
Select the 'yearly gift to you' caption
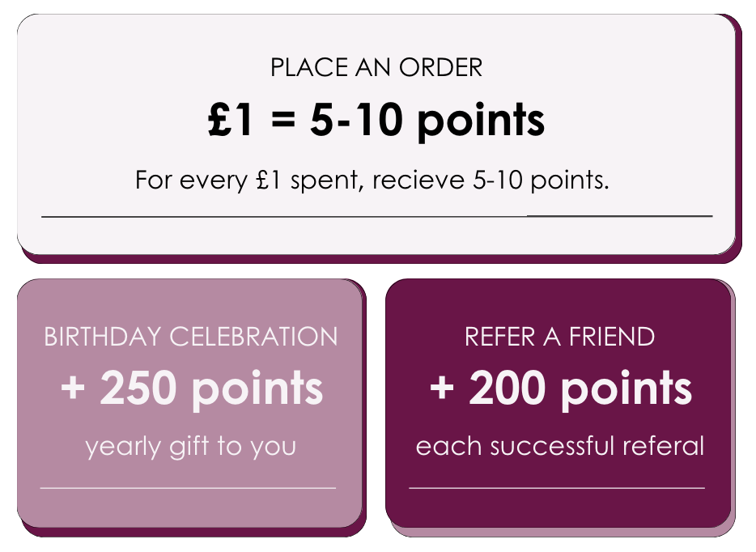coord(191,446)
